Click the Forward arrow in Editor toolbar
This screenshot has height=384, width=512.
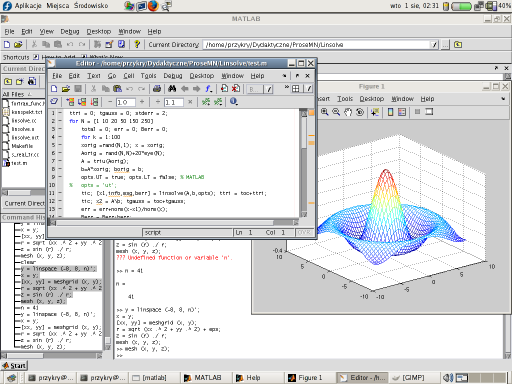(x=196, y=89)
